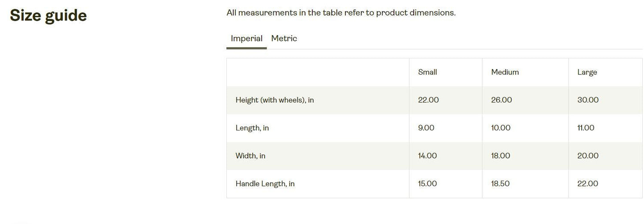Click the Small handle length value 15.00
This screenshot has height=224, width=644.
427,184
